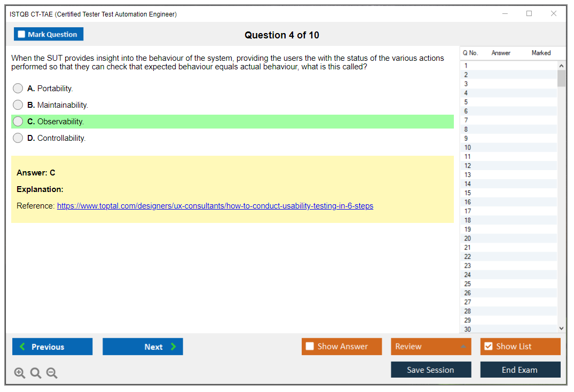Pick option D. Controllability

[18, 138]
